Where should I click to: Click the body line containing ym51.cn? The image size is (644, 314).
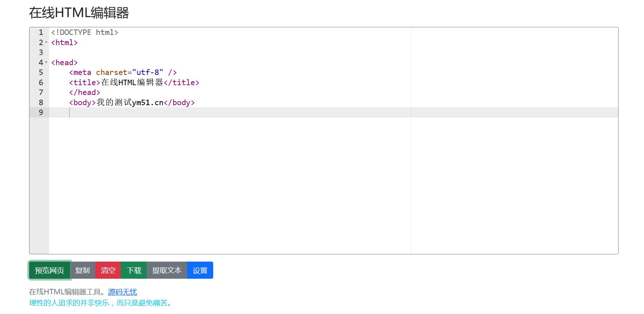point(132,103)
